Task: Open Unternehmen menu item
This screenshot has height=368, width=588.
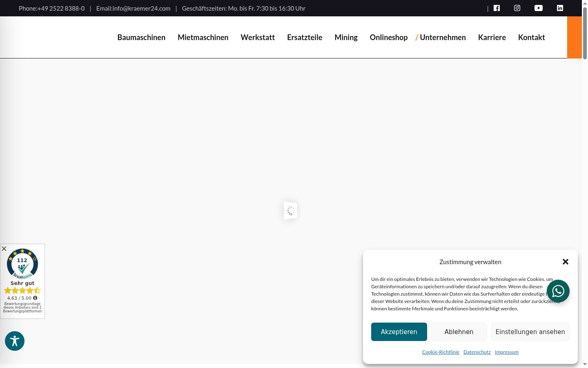Action: (x=443, y=37)
